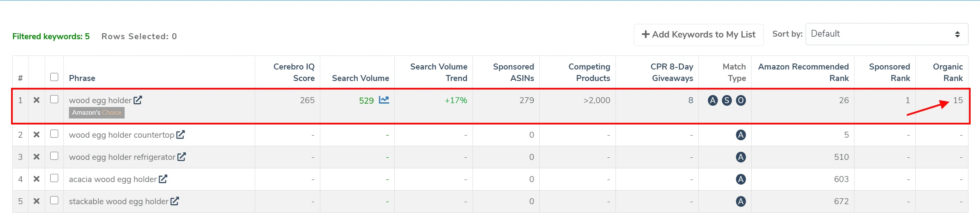Sort by Search Volume column header
Screen dimensions: 980x214
360,78
